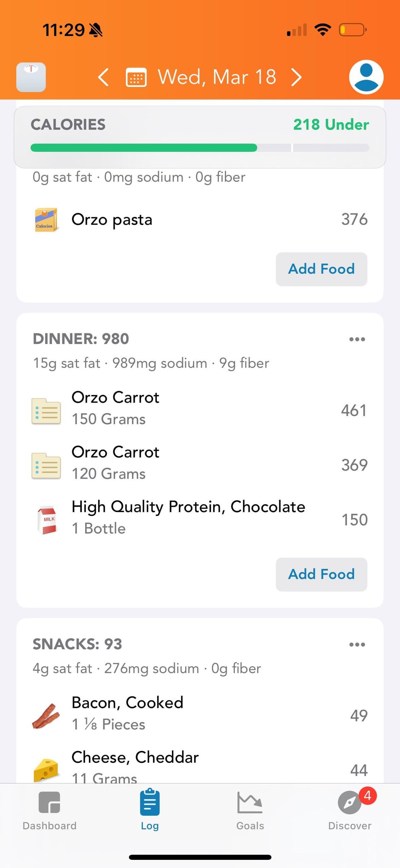Screen dimensions: 400x868
Task: Tap the bacon strips icon
Action: tap(46, 716)
